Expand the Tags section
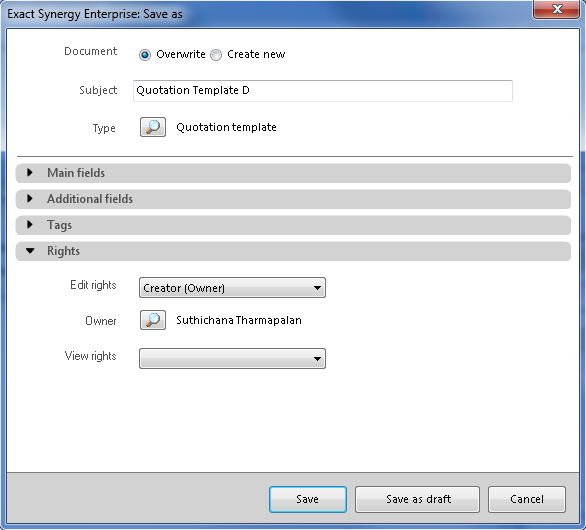The image size is (586, 530). coord(293,225)
